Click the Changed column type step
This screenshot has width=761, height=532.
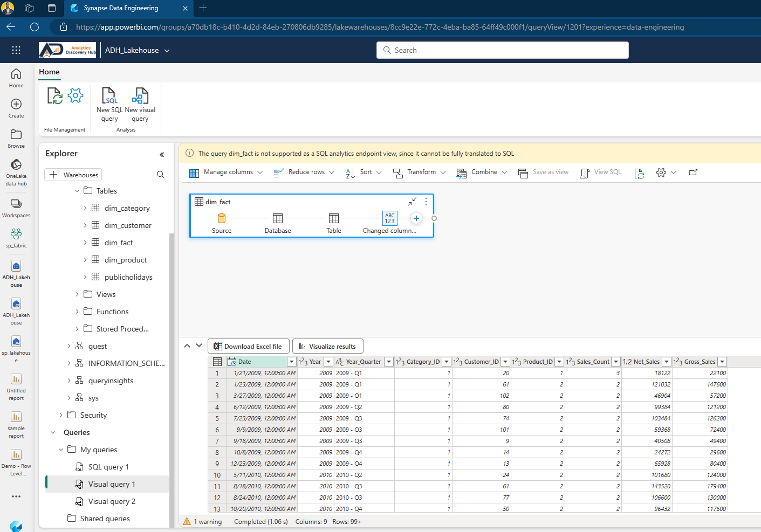389,218
